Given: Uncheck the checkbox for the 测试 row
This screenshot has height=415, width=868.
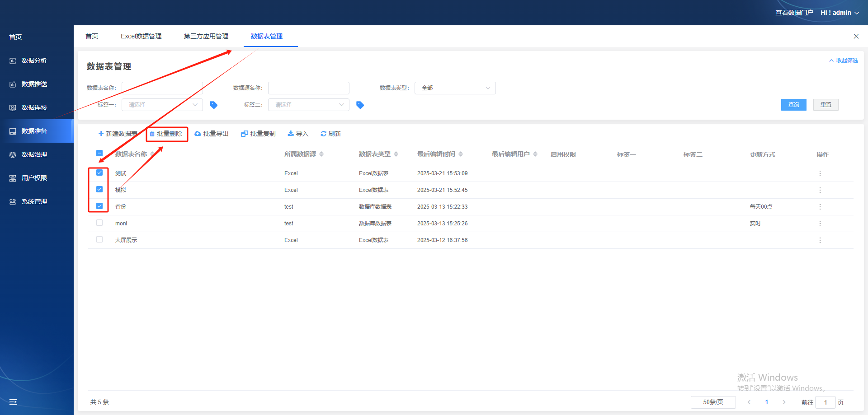Looking at the screenshot, I should point(99,173).
